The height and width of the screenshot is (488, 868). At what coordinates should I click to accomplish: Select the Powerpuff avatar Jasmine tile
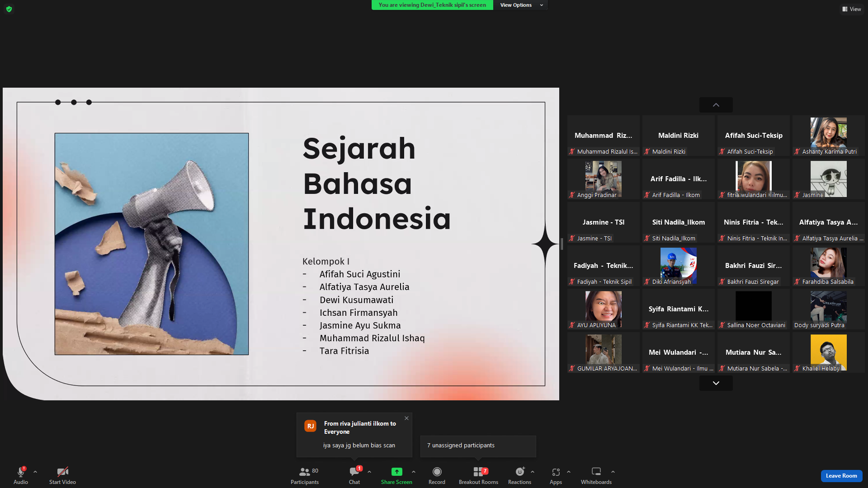tap(829, 179)
